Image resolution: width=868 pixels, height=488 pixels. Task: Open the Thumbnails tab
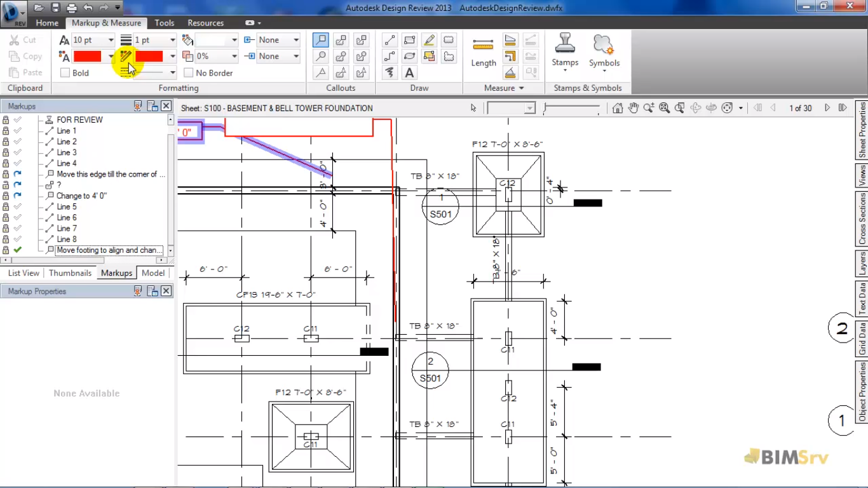[70, 273]
